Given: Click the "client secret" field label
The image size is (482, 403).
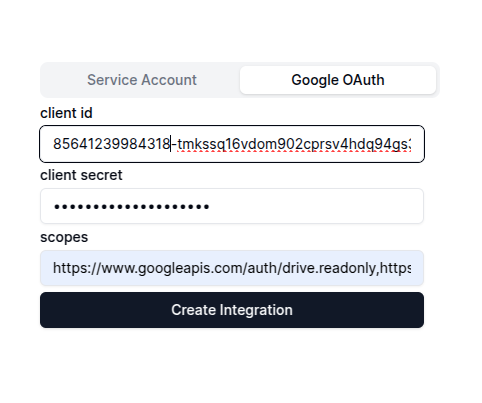Looking at the screenshot, I should point(81,175).
